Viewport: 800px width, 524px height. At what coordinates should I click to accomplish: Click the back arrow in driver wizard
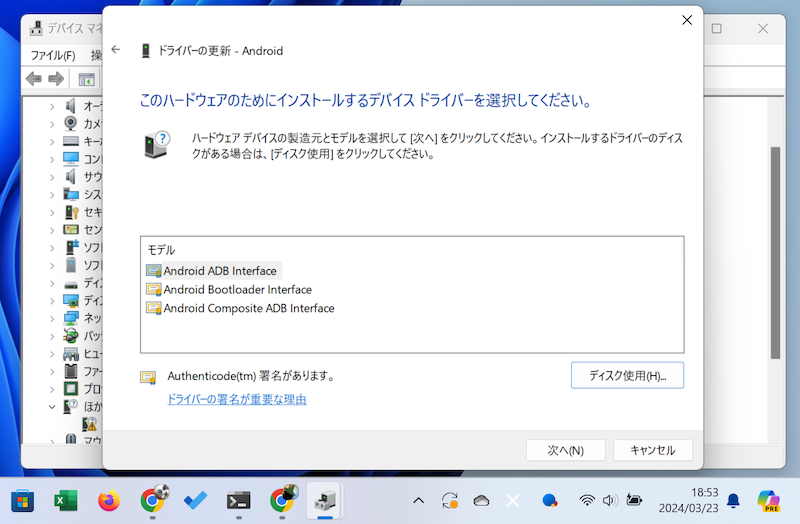pyautogui.click(x=116, y=50)
